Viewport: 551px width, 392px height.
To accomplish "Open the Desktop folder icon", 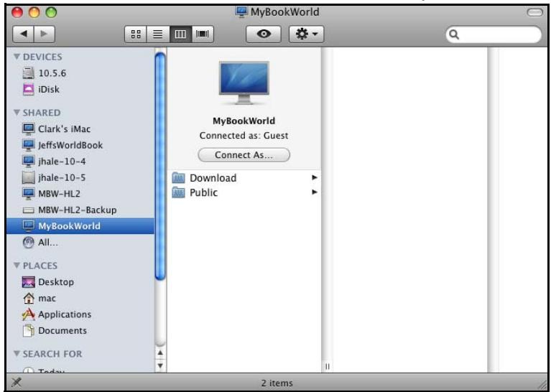I will 29,282.
